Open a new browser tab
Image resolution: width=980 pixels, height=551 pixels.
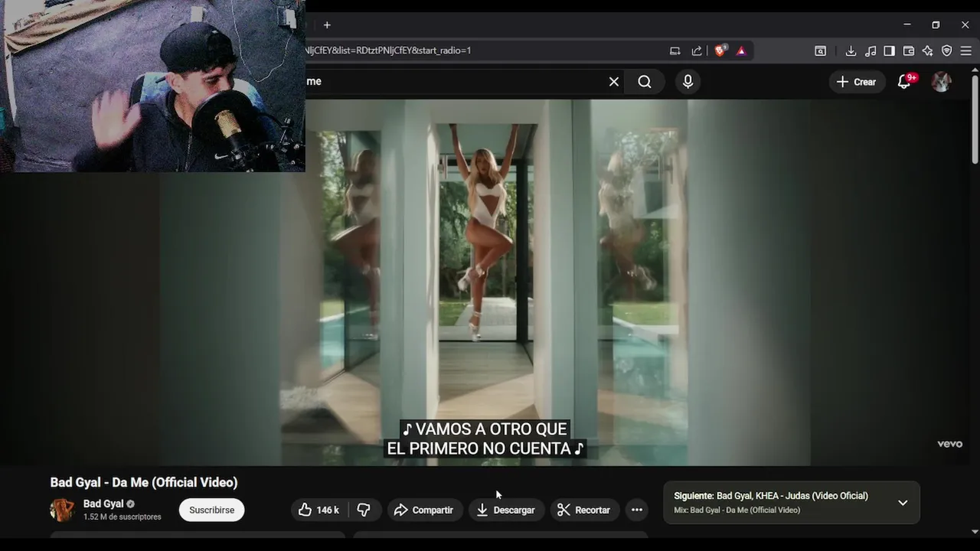[327, 25]
